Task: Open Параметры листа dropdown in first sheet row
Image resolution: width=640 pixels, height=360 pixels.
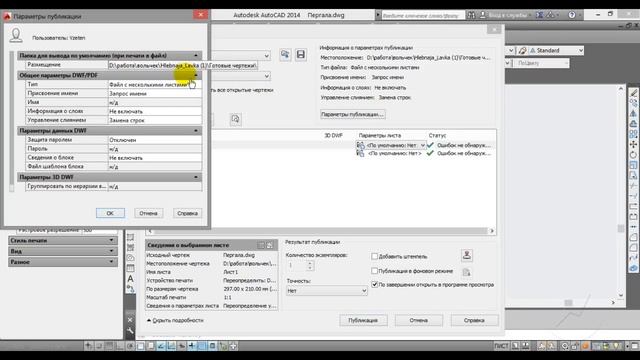Action: pyautogui.click(x=422, y=145)
